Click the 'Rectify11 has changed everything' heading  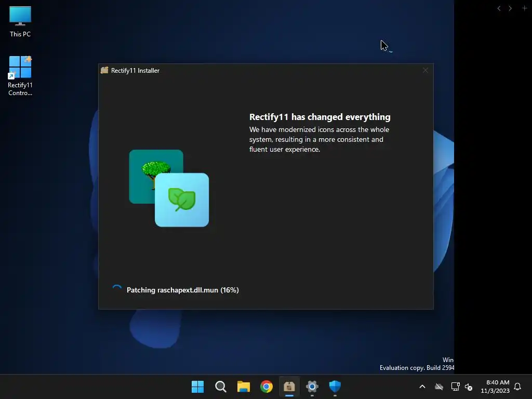click(320, 117)
